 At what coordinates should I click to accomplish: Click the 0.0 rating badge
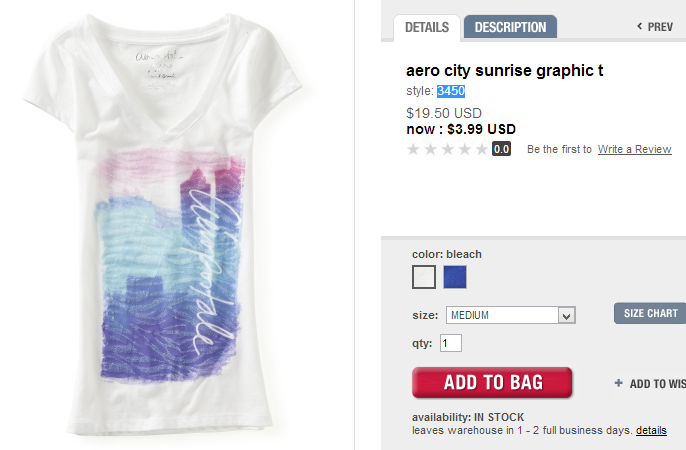(501, 149)
